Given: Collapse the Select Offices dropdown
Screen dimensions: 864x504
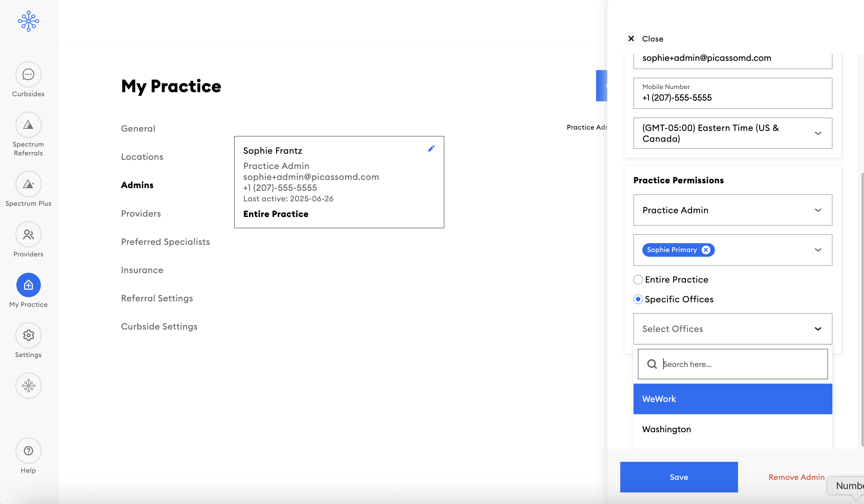Looking at the screenshot, I should coord(818,329).
